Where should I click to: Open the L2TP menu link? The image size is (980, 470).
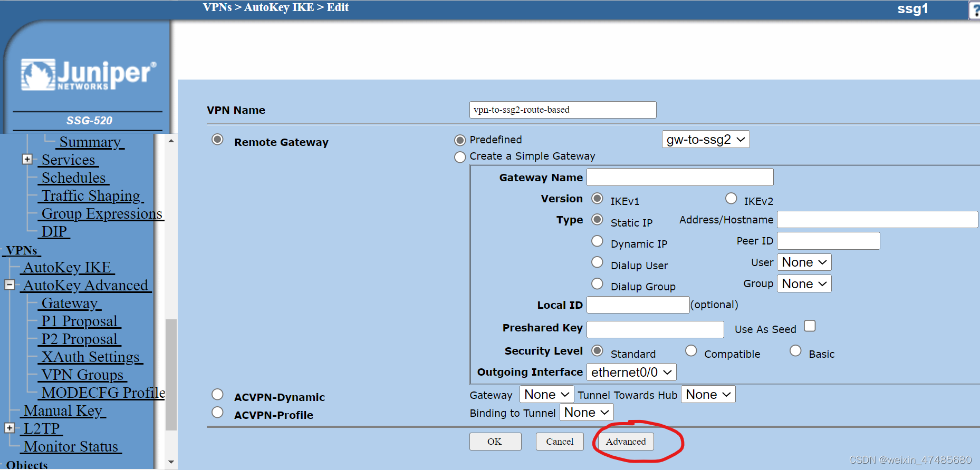42,429
